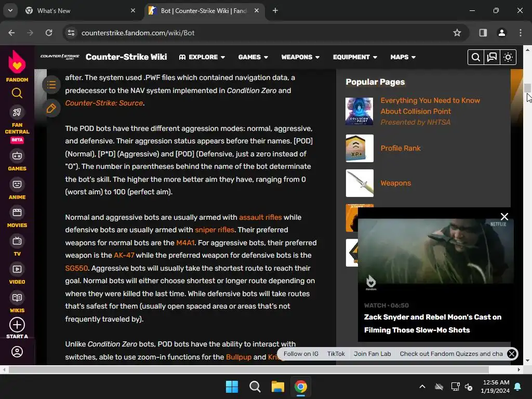The height and width of the screenshot is (399, 532).
Task: Close the What's New tab
Action: pyautogui.click(x=133, y=10)
